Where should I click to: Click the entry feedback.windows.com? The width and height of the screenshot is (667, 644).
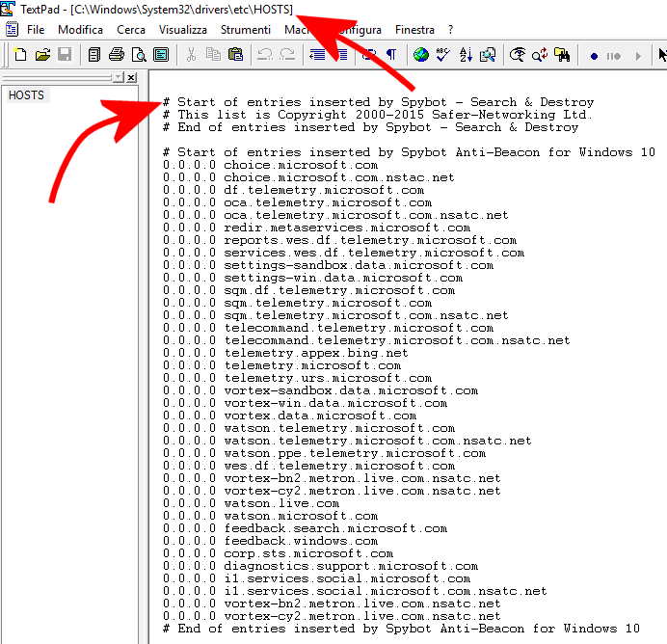pos(301,541)
